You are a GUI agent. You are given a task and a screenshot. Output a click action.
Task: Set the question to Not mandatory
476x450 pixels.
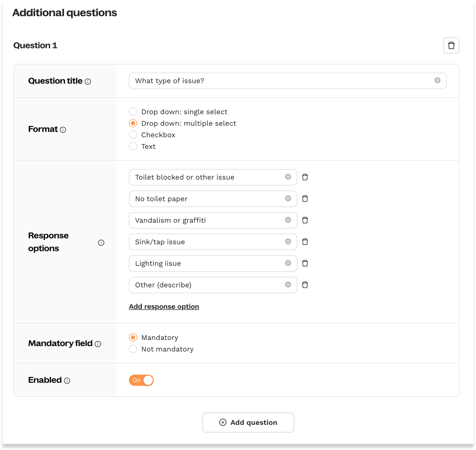coord(133,349)
